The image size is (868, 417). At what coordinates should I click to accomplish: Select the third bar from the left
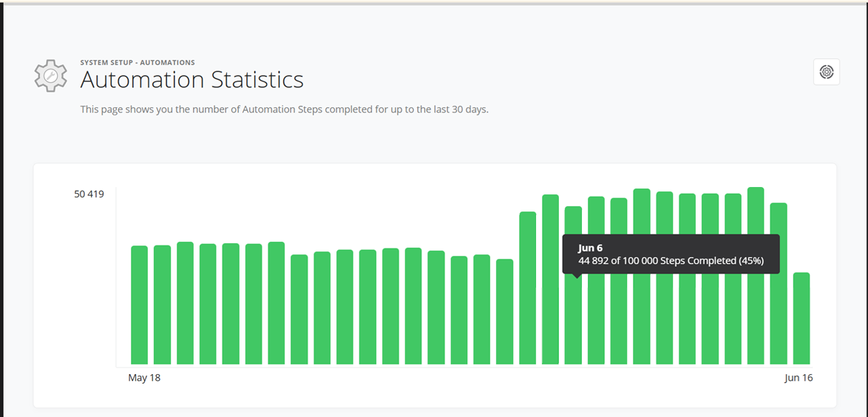tap(186, 303)
